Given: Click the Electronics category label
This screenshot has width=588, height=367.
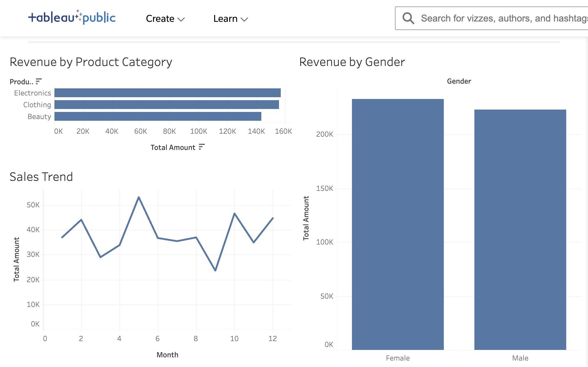Looking at the screenshot, I should 33,93.
